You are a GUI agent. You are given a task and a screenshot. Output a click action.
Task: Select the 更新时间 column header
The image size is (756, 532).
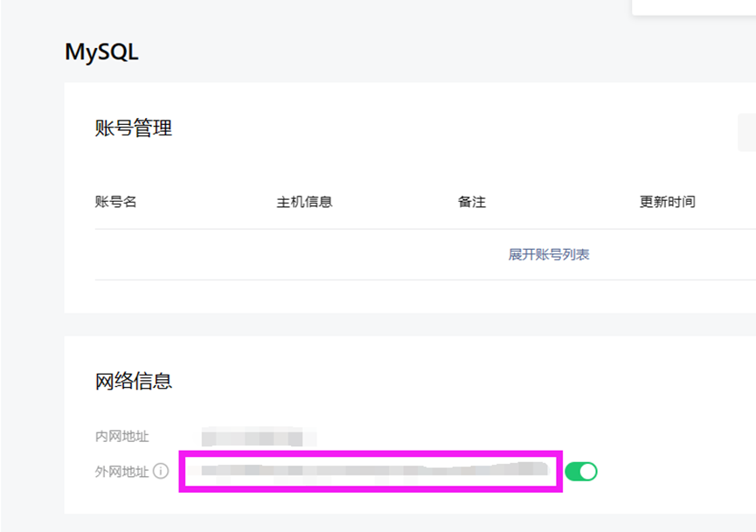(667, 202)
